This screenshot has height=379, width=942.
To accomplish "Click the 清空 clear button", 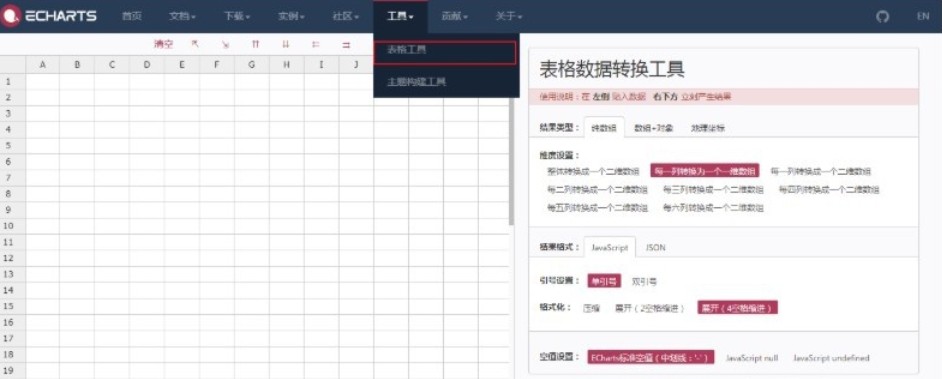I will (x=163, y=44).
